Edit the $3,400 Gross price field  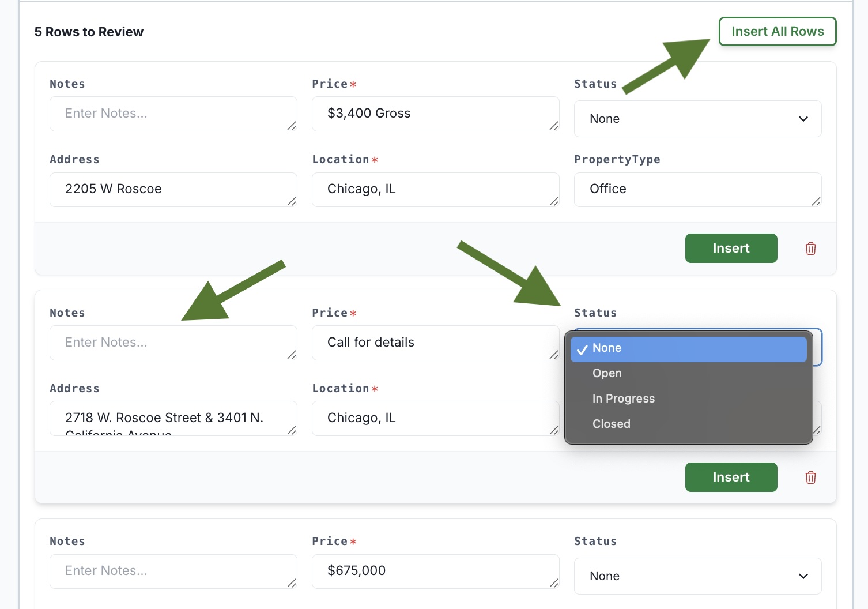pos(435,114)
